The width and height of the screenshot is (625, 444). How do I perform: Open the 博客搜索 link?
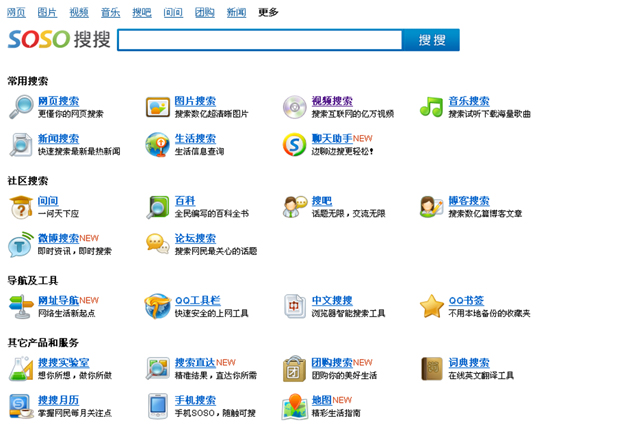point(469,201)
